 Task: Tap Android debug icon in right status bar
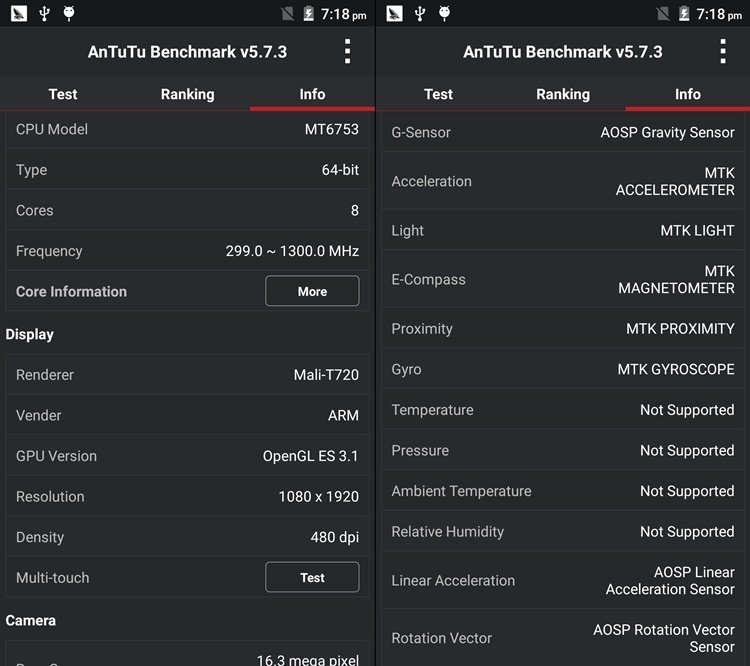tap(444, 13)
